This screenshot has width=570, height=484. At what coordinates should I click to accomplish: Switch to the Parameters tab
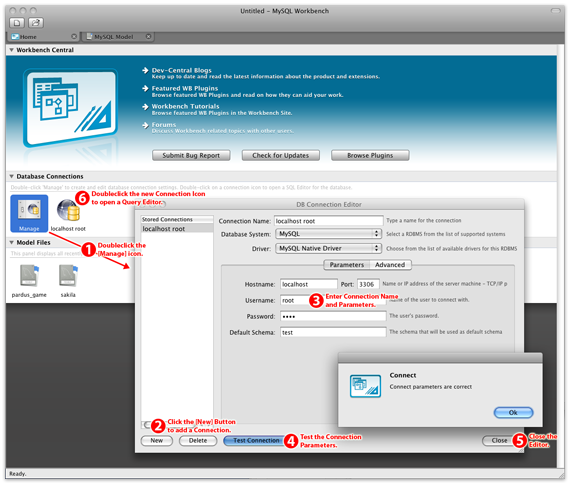[346, 265]
